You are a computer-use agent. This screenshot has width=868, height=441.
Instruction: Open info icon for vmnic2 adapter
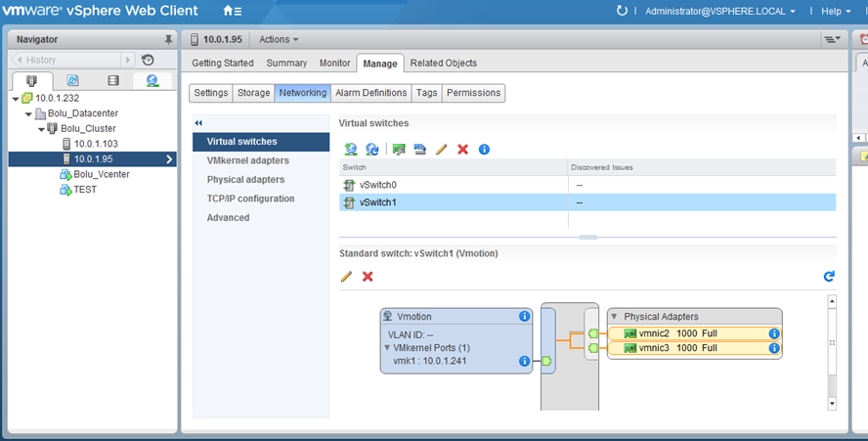tap(774, 333)
